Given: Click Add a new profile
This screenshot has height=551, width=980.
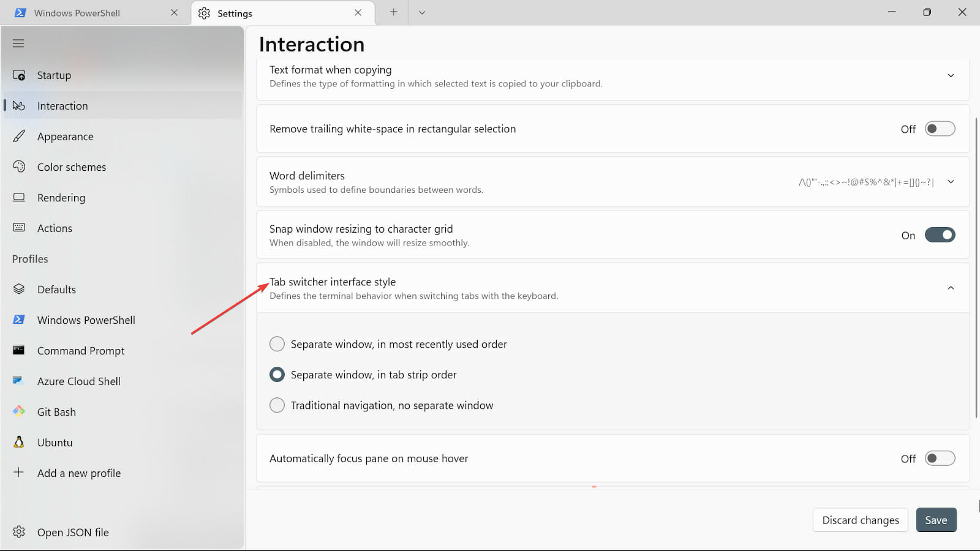Looking at the screenshot, I should [x=123, y=473].
